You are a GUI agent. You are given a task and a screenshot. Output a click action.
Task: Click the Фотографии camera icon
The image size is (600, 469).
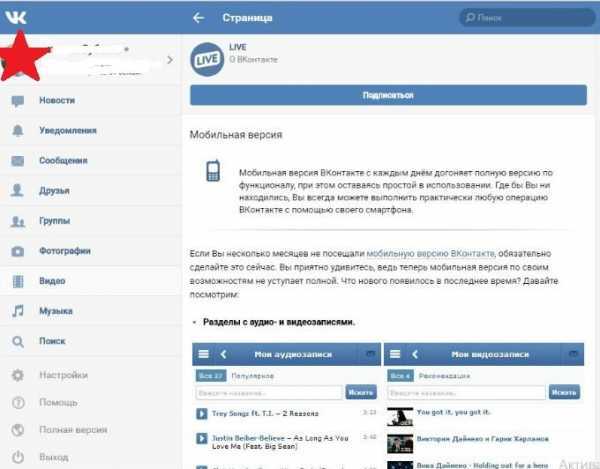(18, 251)
